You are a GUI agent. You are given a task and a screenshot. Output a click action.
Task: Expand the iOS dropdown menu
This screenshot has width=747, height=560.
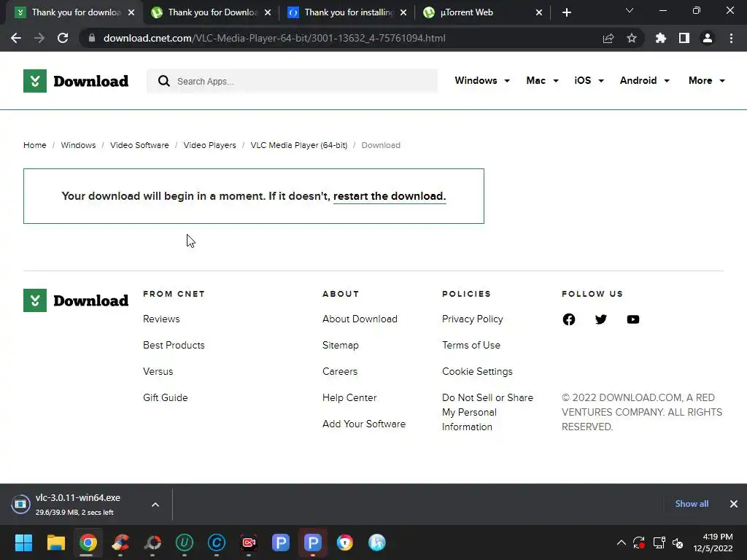[x=589, y=80]
